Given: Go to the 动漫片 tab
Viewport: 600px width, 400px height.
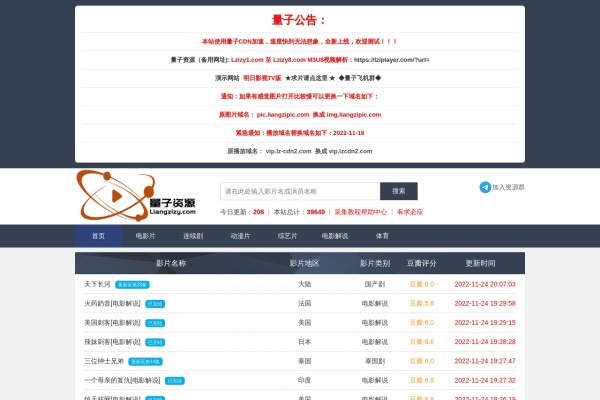Looking at the screenshot, I should point(240,236).
